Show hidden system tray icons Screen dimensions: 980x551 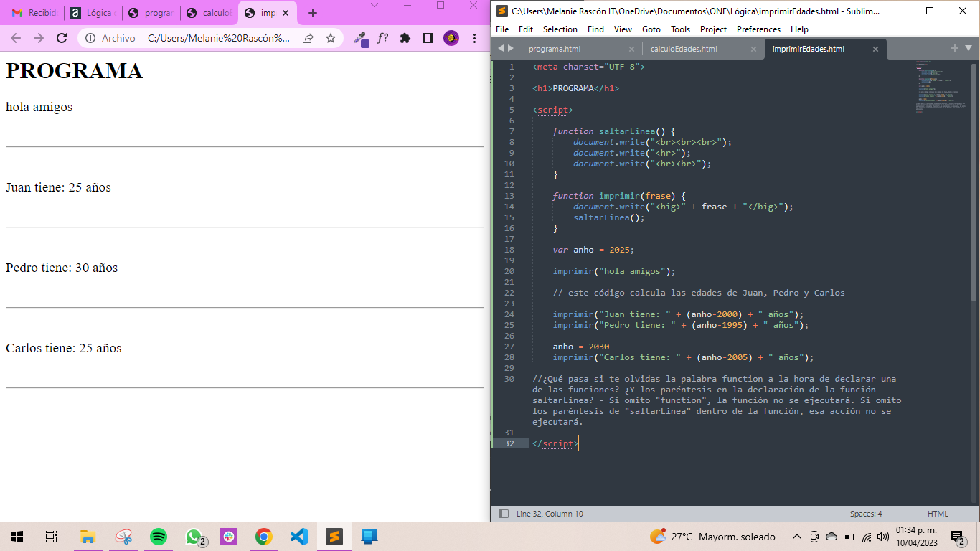point(796,537)
